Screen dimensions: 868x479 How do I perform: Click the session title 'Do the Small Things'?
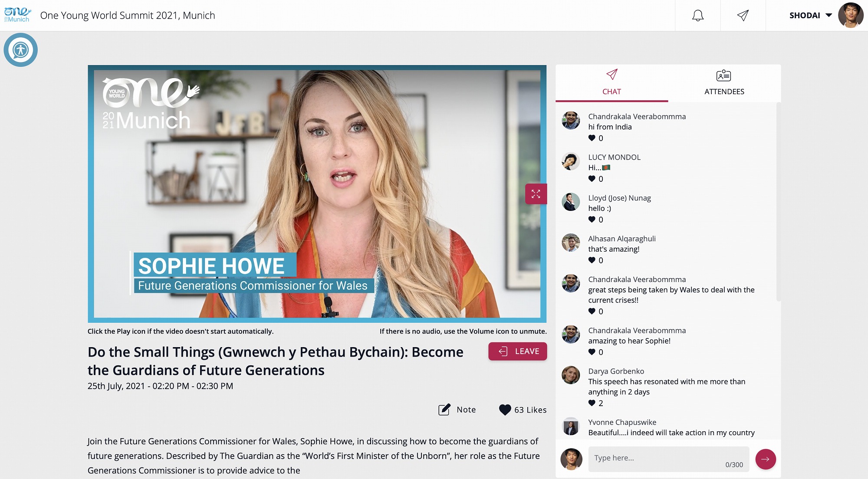coord(275,361)
